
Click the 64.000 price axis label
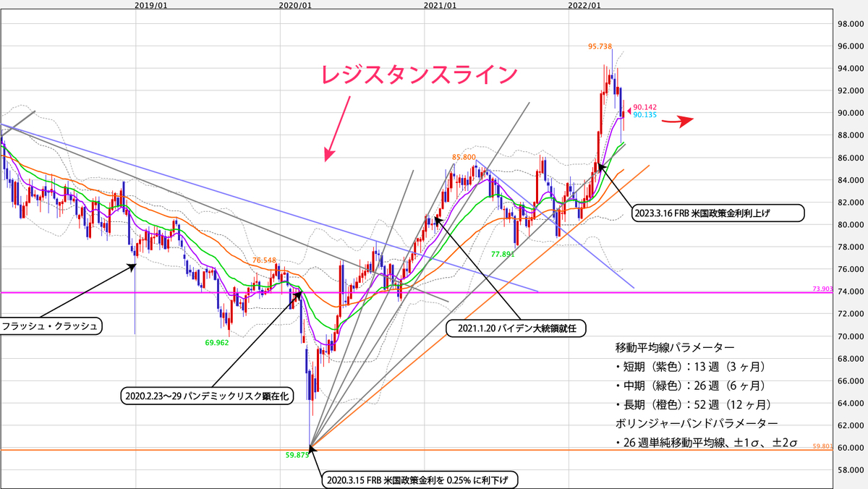pos(850,403)
